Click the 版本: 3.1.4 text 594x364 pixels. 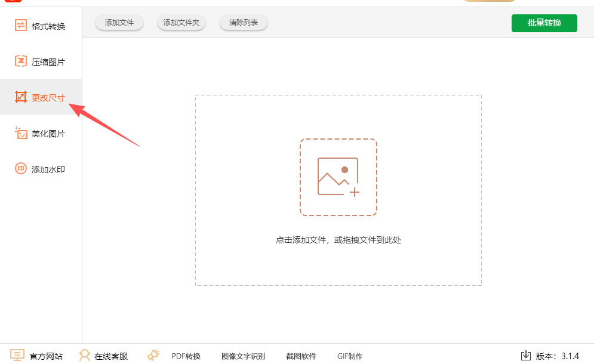pos(557,356)
